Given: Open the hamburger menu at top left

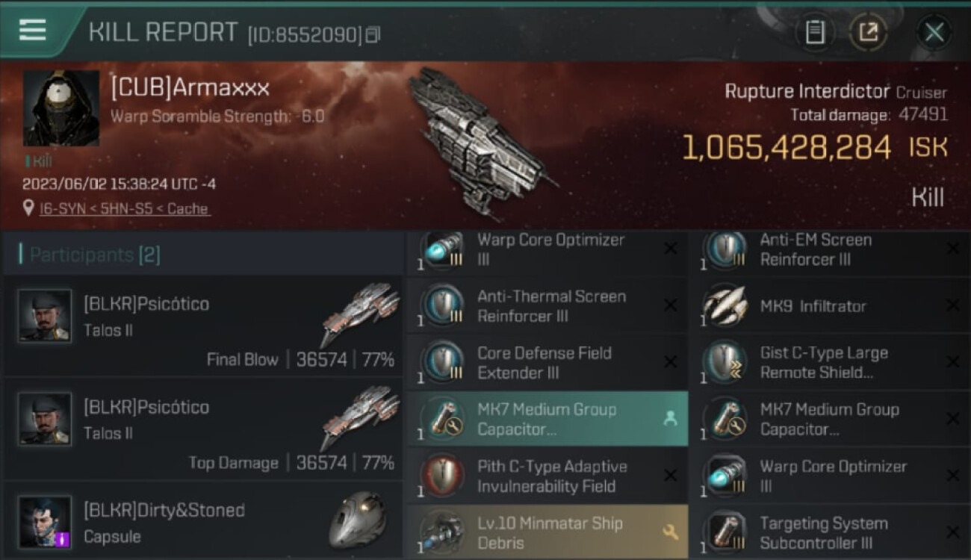Looking at the screenshot, I should (33, 30).
